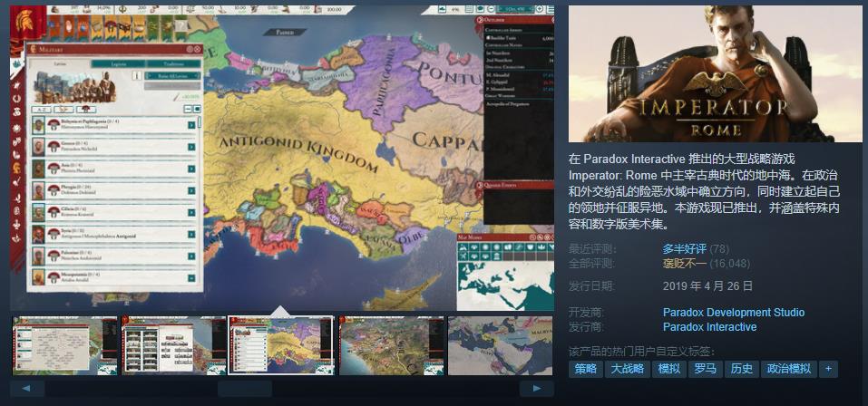Click the 政治模拟 tag

(x=789, y=369)
